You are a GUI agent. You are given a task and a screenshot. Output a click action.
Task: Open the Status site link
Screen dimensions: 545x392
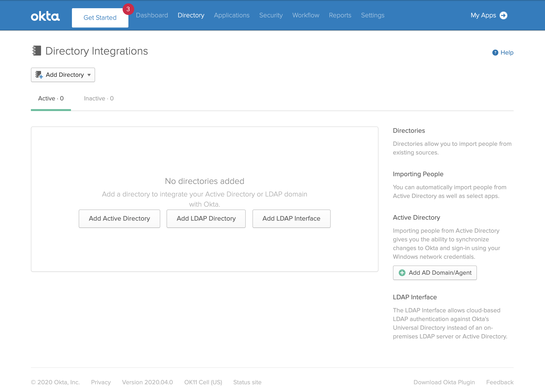click(x=247, y=382)
